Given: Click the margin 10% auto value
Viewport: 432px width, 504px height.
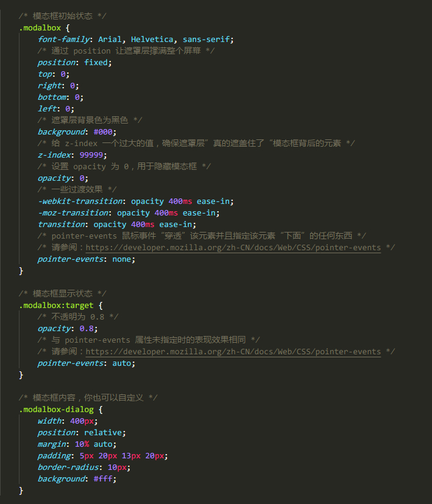Looking at the screenshot, I should [94, 444].
